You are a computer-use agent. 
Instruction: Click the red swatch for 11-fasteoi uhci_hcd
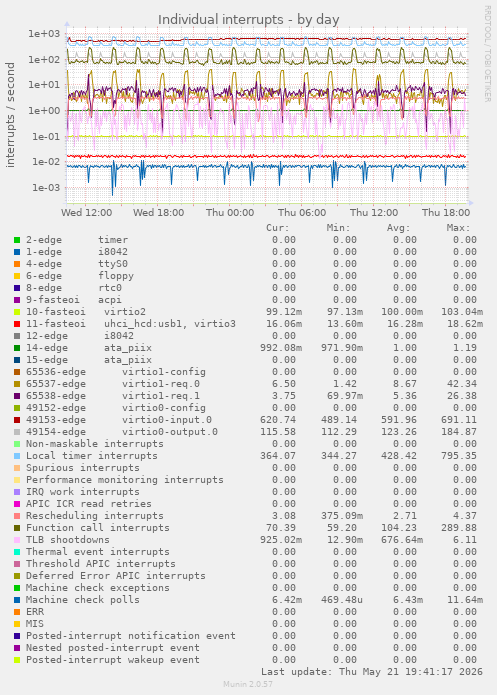point(17,324)
